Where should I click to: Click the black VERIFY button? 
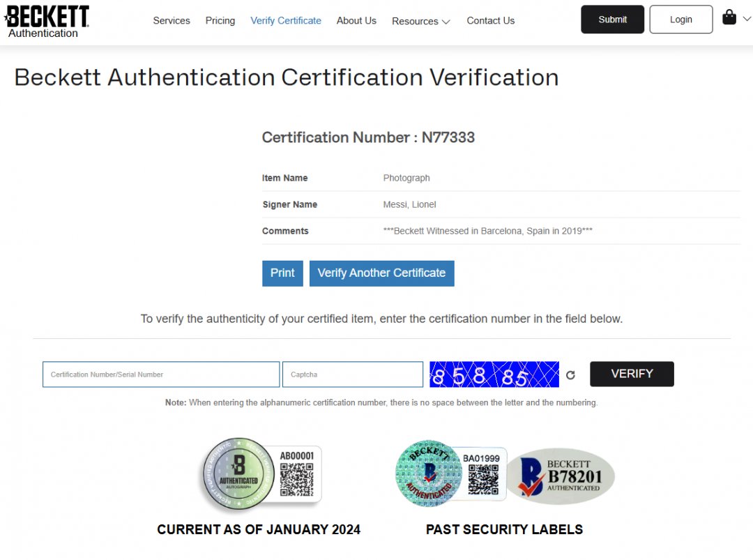click(x=632, y=374)
